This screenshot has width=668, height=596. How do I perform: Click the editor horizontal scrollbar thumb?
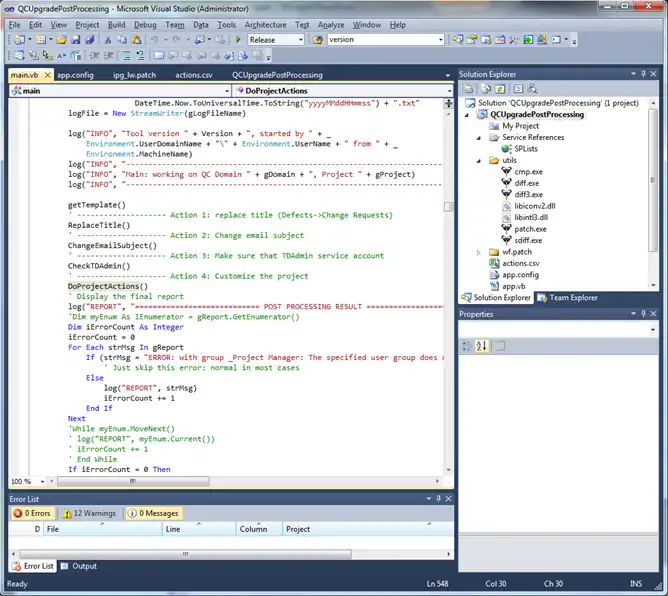[133, 481]
